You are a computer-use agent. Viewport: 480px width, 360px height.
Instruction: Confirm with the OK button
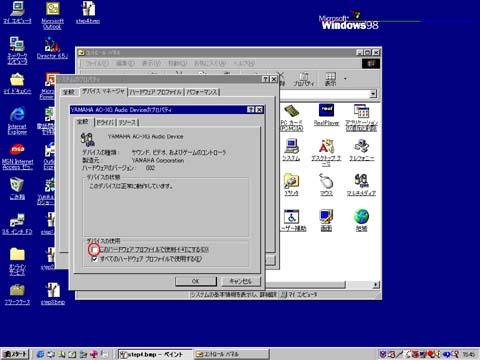click(x=196, y=281)
